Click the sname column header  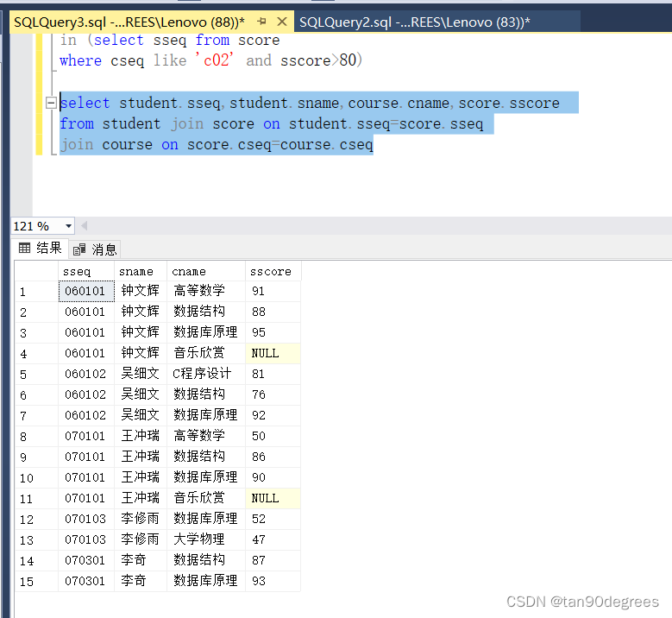point(141,272)
